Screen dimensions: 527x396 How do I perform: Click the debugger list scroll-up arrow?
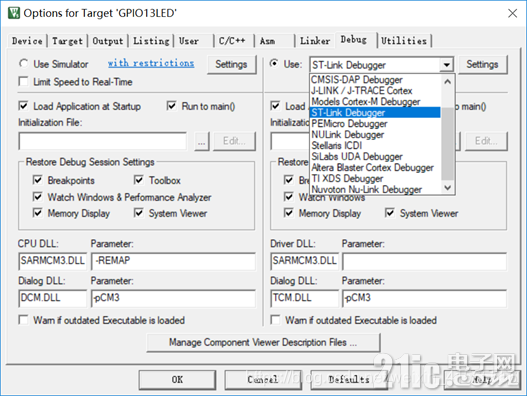click(448, 81)
